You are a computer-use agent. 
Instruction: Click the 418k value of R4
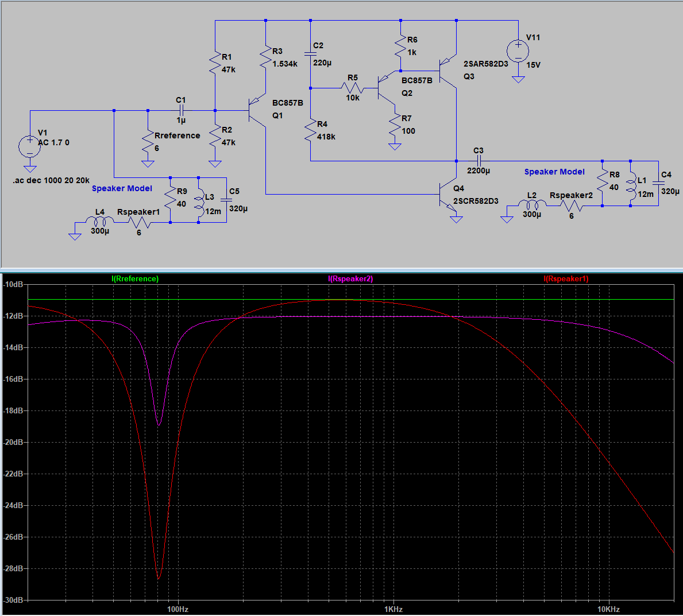[326, 137]
